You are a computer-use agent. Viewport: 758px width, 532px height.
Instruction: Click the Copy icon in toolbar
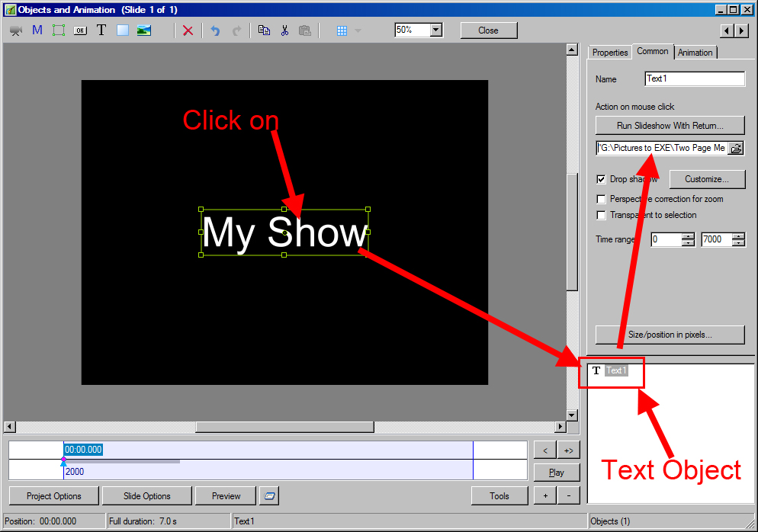(264, 30)
